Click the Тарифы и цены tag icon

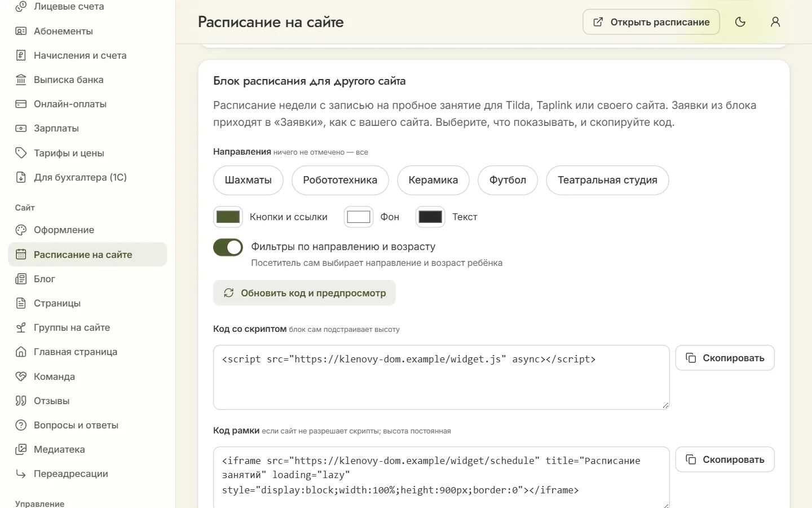(x=21, y=153)
